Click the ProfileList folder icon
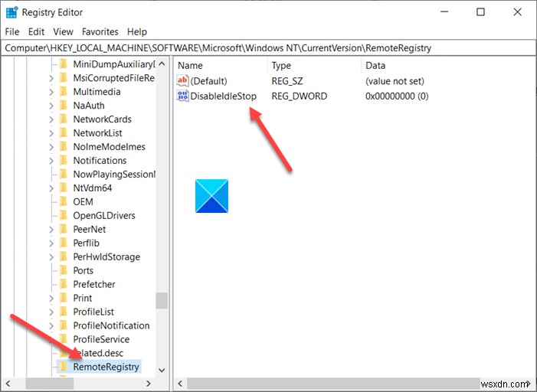 [63, 312]
